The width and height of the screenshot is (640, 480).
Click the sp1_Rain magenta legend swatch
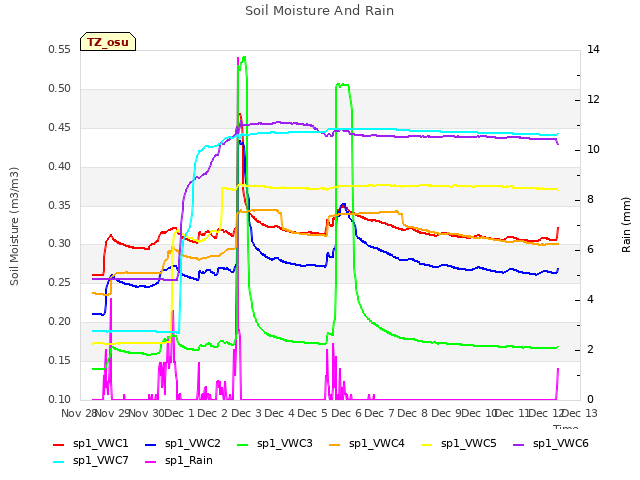[x=151, y=462]
